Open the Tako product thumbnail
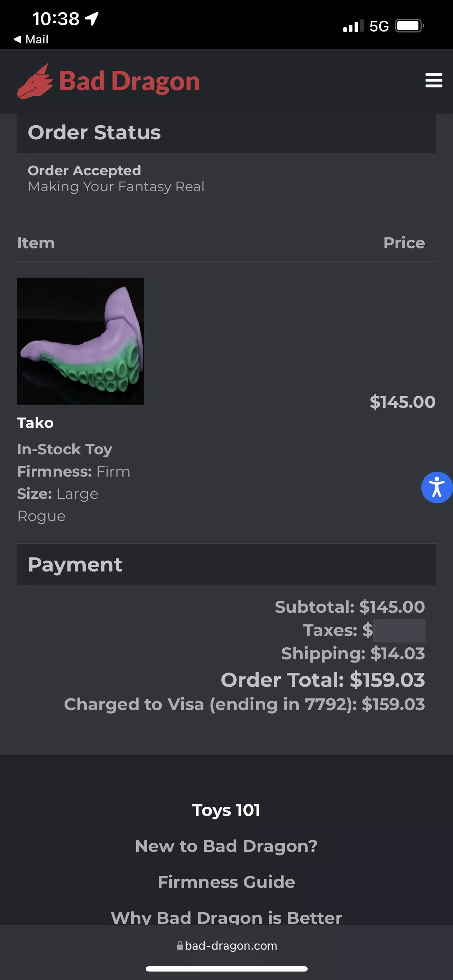The width and height of the screenshot is (453, 980). click(80, 341)
